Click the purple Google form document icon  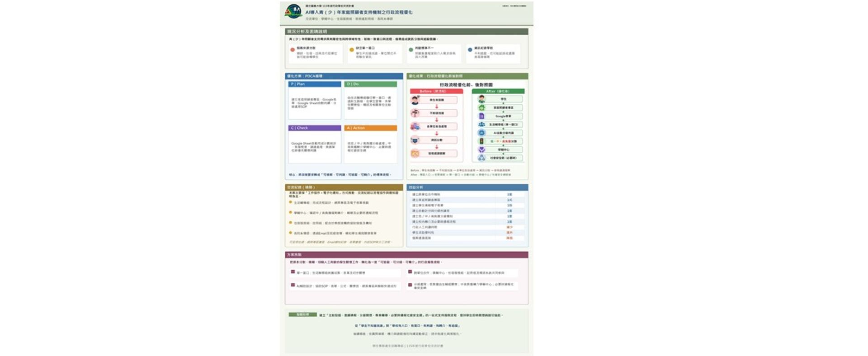[481, 116]
